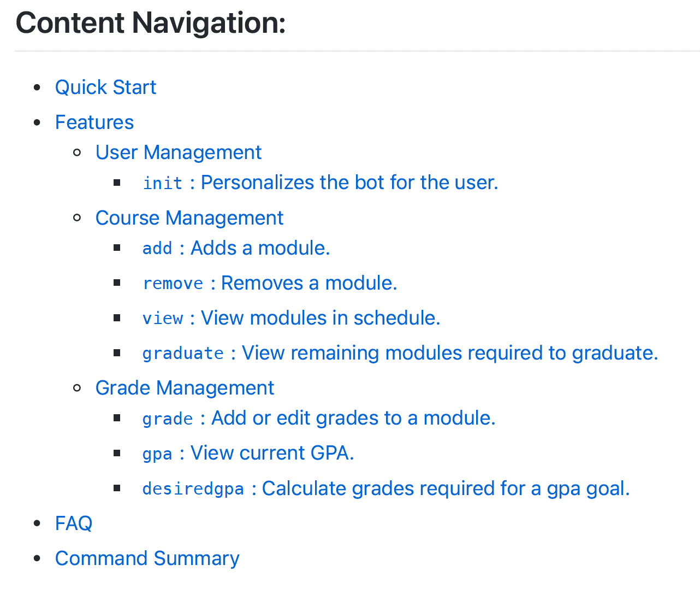Open 'Calculate grades required for a gpa goal.'
This screenshot has width=700, height=600.
point(446,489)
